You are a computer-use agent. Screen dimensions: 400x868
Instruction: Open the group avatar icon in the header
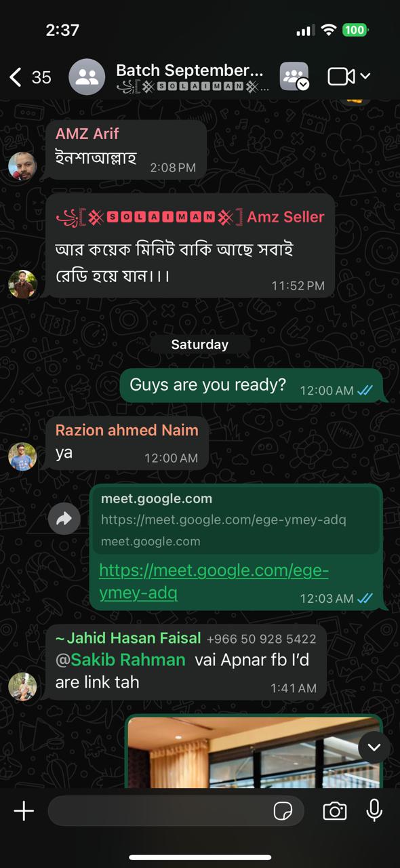87,77
